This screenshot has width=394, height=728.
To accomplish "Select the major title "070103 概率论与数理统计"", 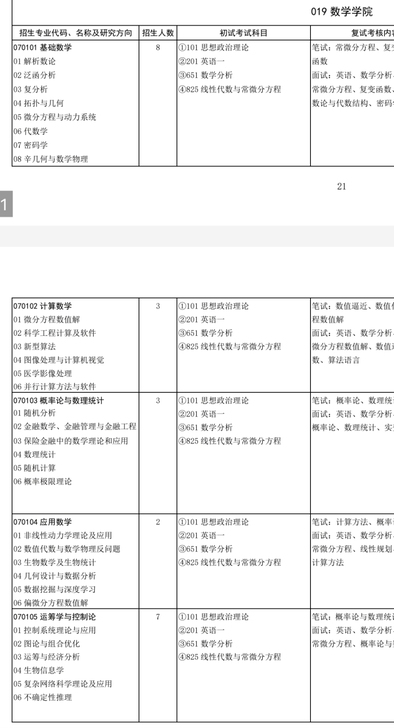I will tap(59, 401).
